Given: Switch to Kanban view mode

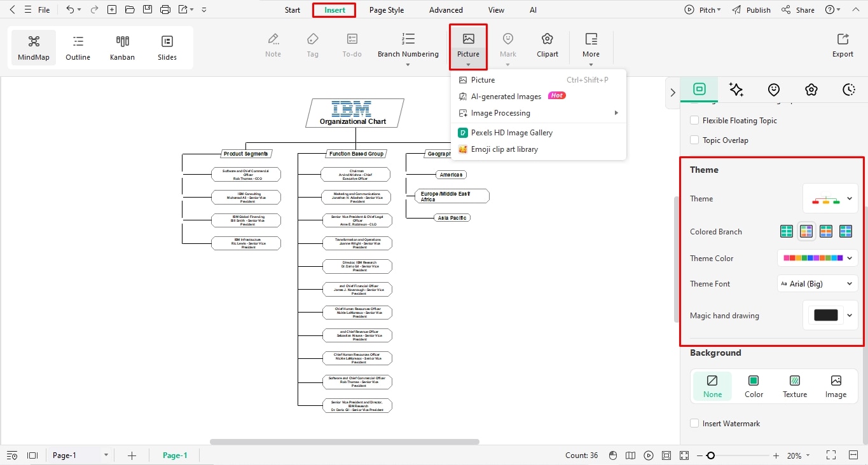Looking at the screenshot, I should (122, 48).
